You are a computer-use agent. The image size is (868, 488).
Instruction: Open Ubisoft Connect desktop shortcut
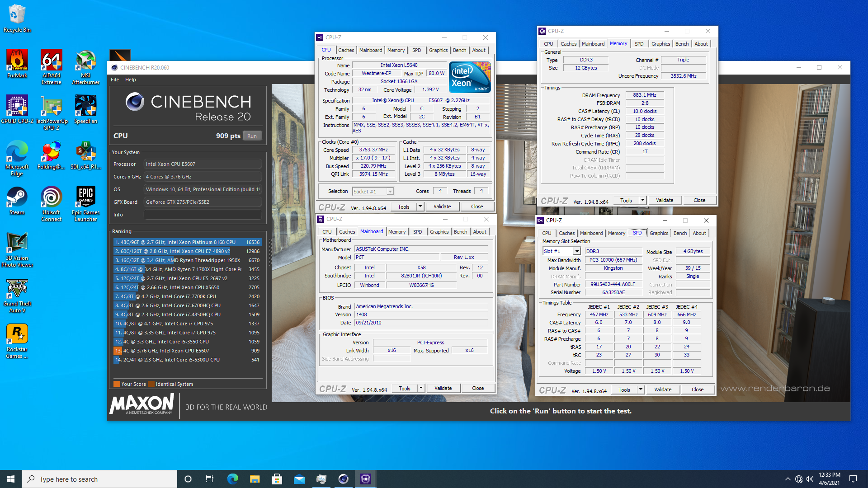click(52, 204)
